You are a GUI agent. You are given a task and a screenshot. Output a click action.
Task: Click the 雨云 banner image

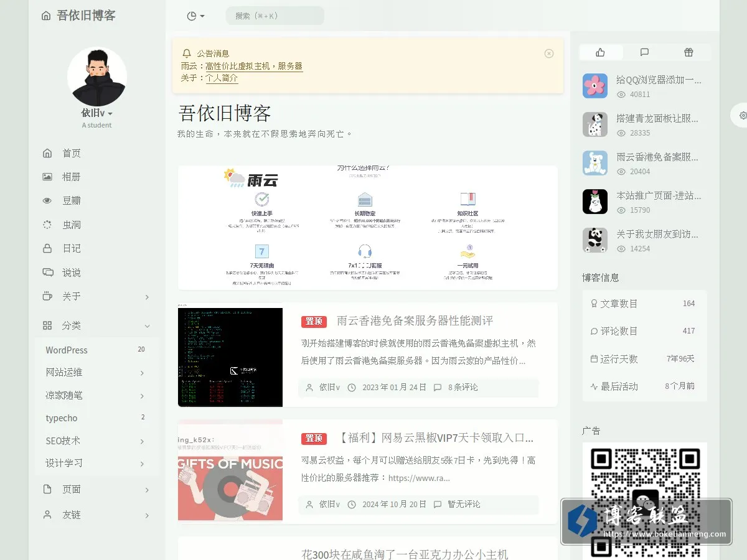pyautogui.click(x=368, y=228)
